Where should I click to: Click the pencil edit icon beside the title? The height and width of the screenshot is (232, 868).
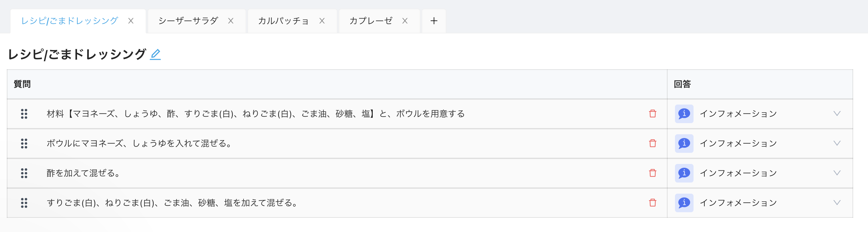(x=155, y=54)
